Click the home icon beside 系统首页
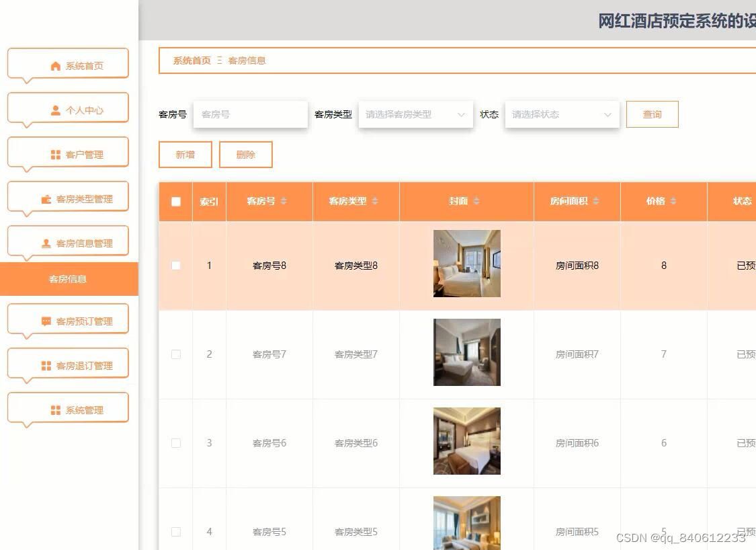The width and height of the screenshot is (756, 550). [55, 65]
